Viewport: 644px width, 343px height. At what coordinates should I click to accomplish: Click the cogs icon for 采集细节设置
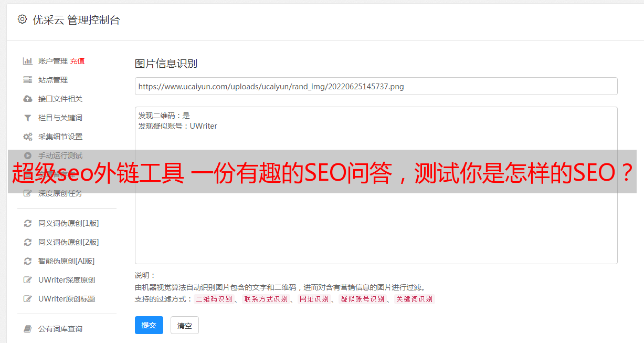[x=28, y=137]
